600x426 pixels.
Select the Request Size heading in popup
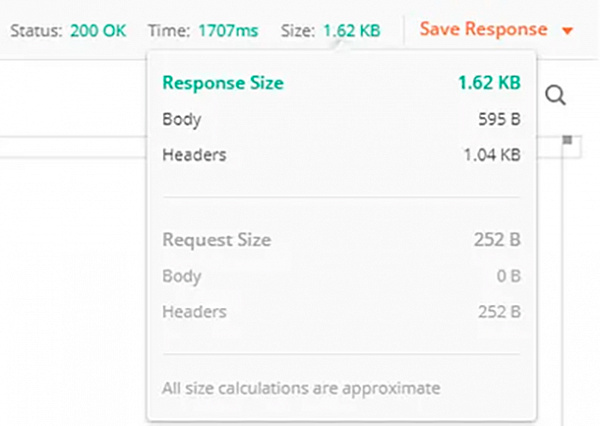216,240
